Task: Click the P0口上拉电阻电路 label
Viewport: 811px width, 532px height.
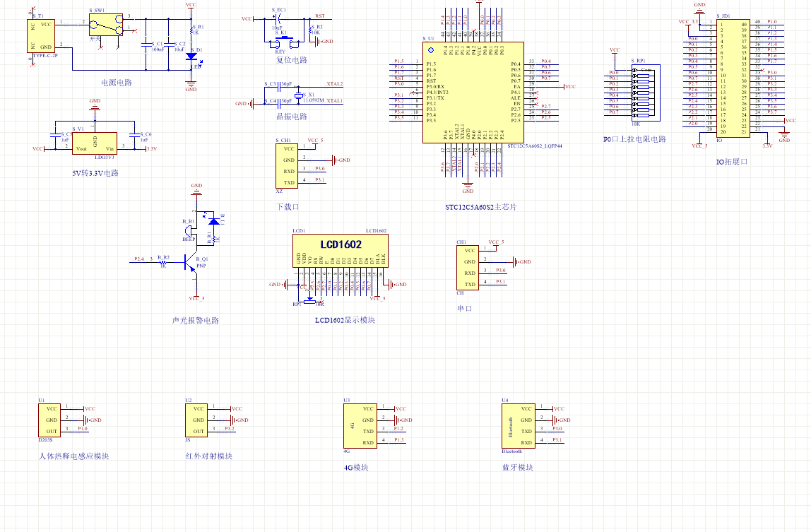Action: click(x=634, y=139)
